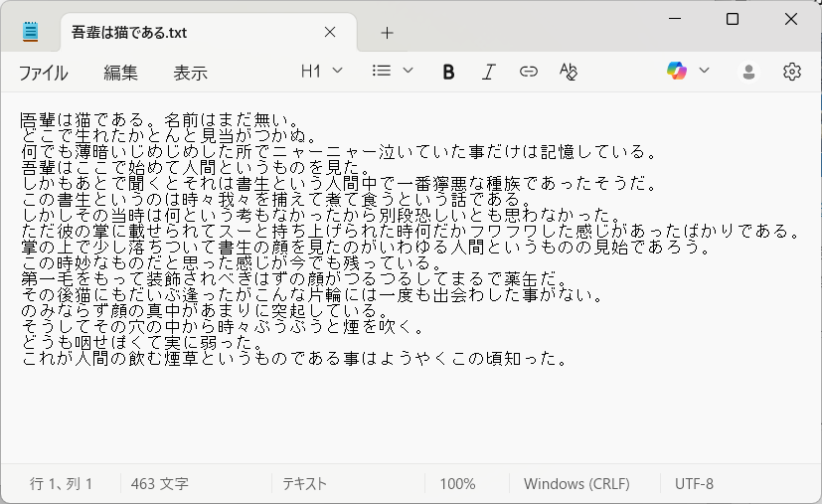Minimize the Notepad window
Screen dimensions: 822x504
(675, 19)
